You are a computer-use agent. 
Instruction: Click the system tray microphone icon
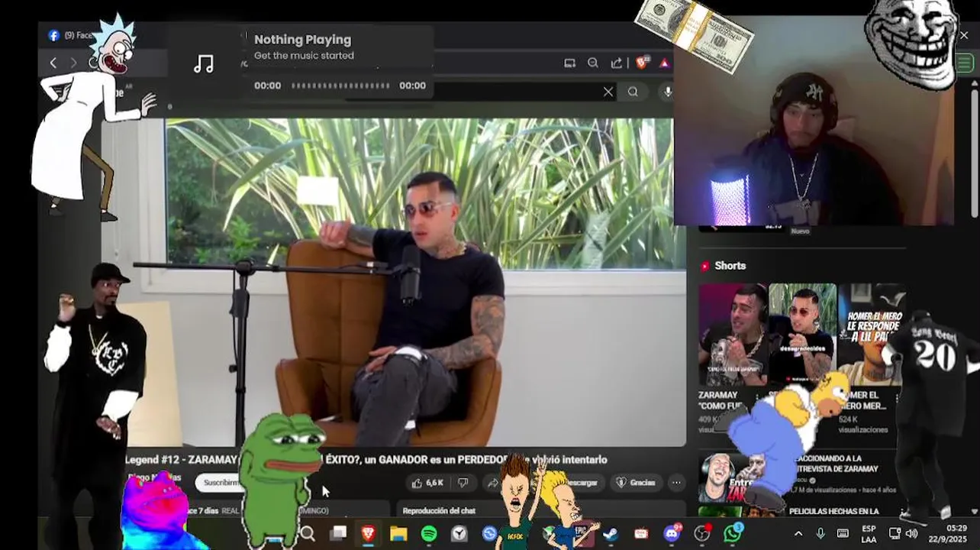820,533
